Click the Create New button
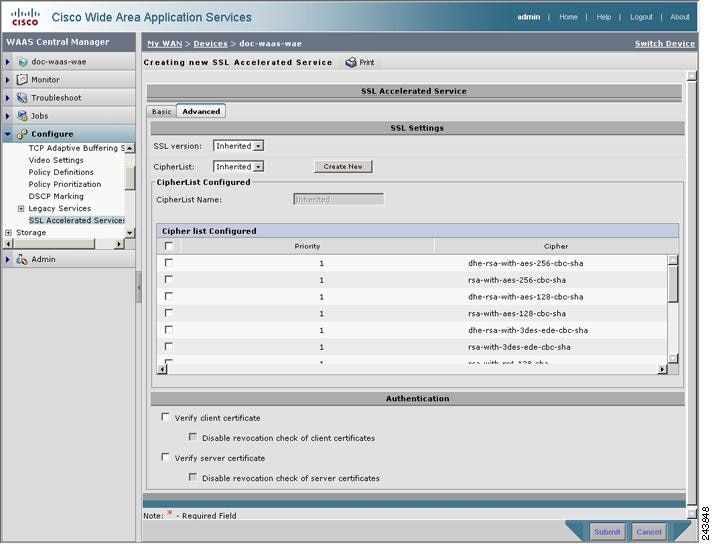This screenshot has height=544, width=712. point(343,167)
